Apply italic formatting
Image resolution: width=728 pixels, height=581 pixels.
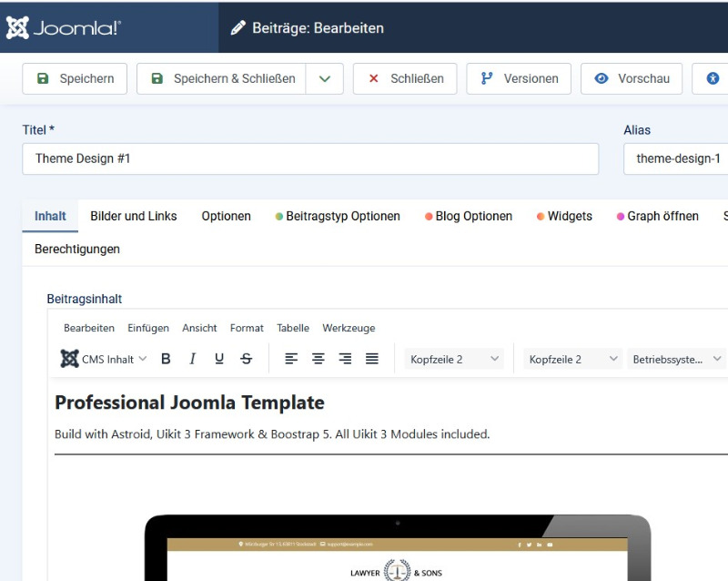click(x=192, y=359)
